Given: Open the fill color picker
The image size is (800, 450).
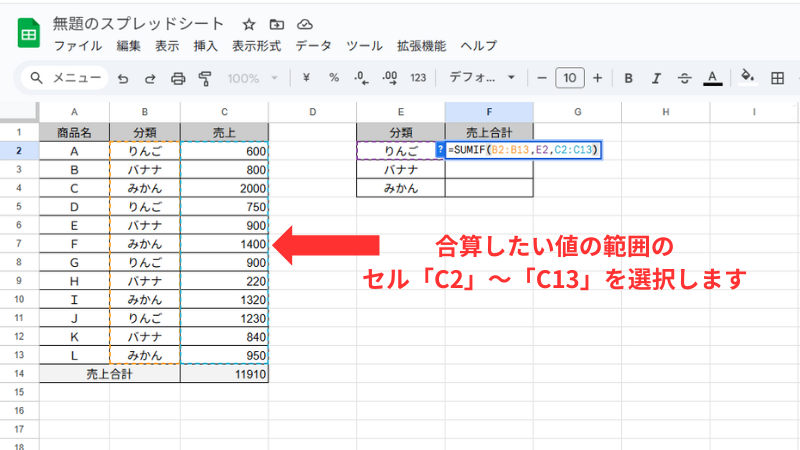Looking at the screenshot, I should [x=747, y=77].
